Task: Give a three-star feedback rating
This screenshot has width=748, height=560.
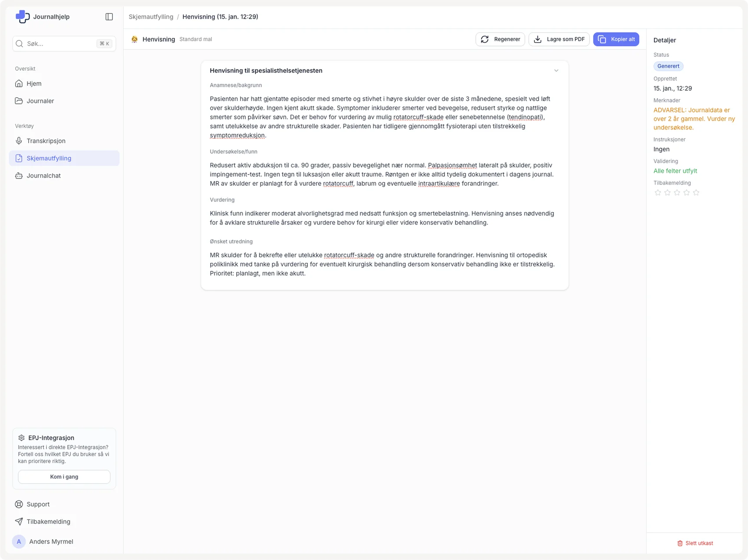Action: (677, 192)
